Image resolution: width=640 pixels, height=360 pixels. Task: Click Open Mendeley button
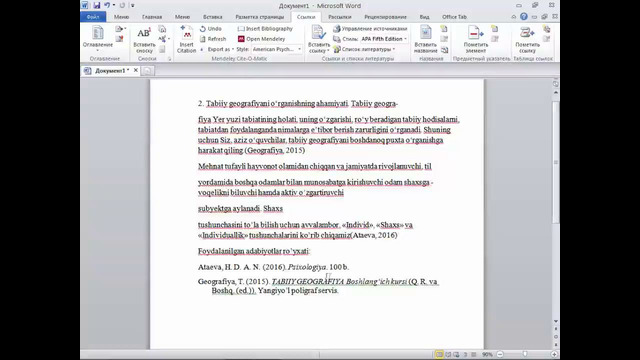[x=262, y=39]
